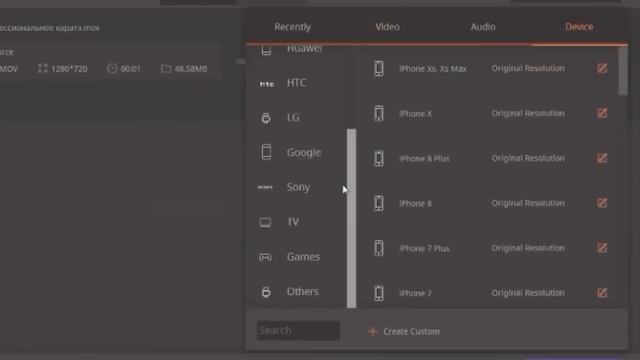Image resolution: width=640 pixels, height=360 pixels.
Task: Select iPhone Xs, Xs Max name
Action: 433,69
